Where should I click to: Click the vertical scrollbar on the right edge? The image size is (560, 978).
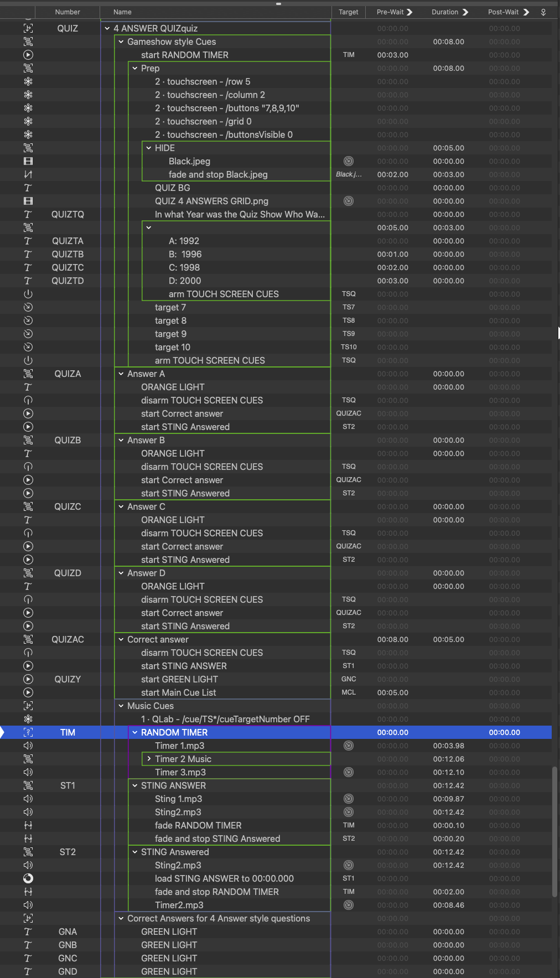click(554, 830)
